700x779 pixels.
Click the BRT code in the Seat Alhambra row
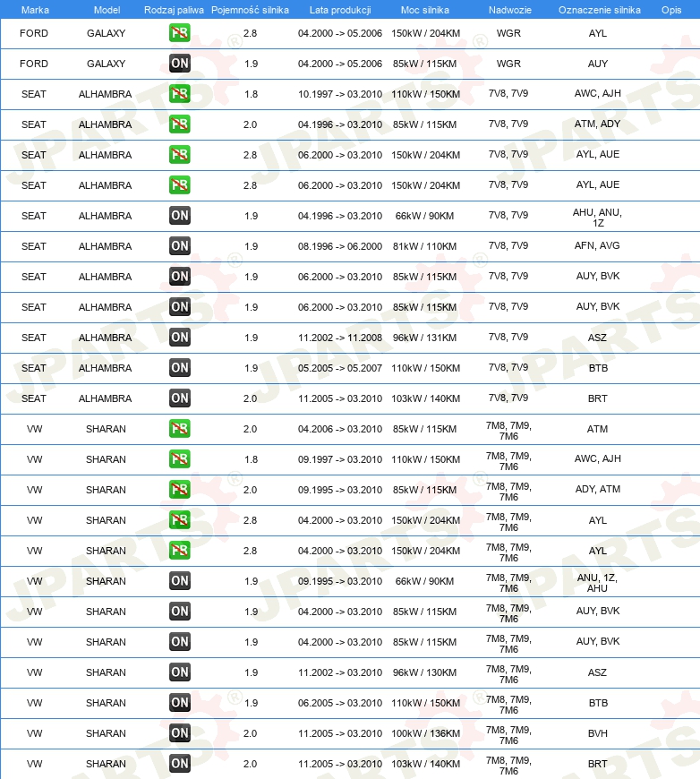pos(598,398)
